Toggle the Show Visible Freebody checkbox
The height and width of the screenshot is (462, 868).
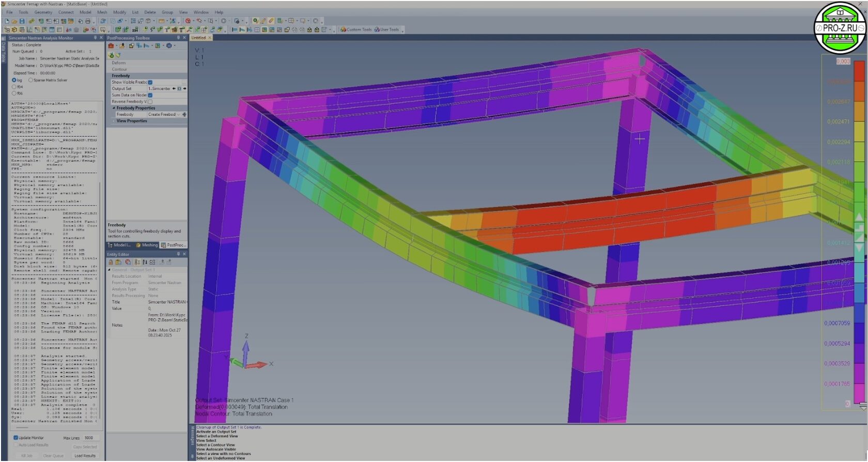[150, 82]
